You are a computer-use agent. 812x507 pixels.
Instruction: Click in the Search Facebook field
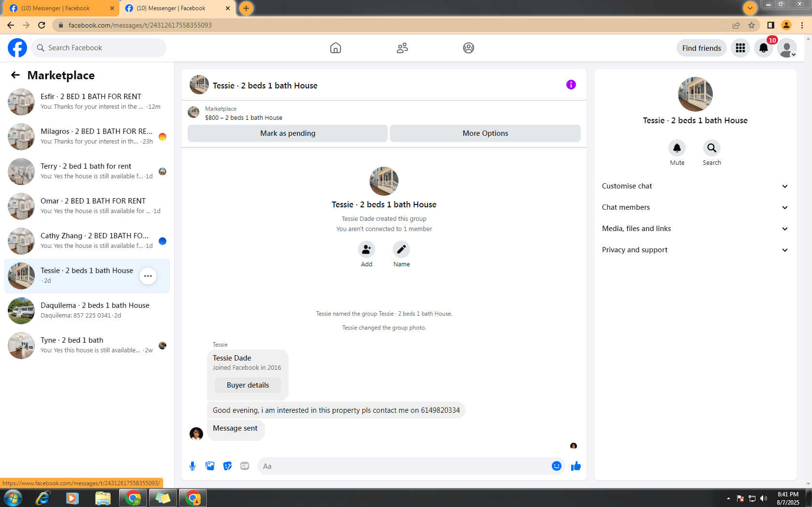[99, 48]
